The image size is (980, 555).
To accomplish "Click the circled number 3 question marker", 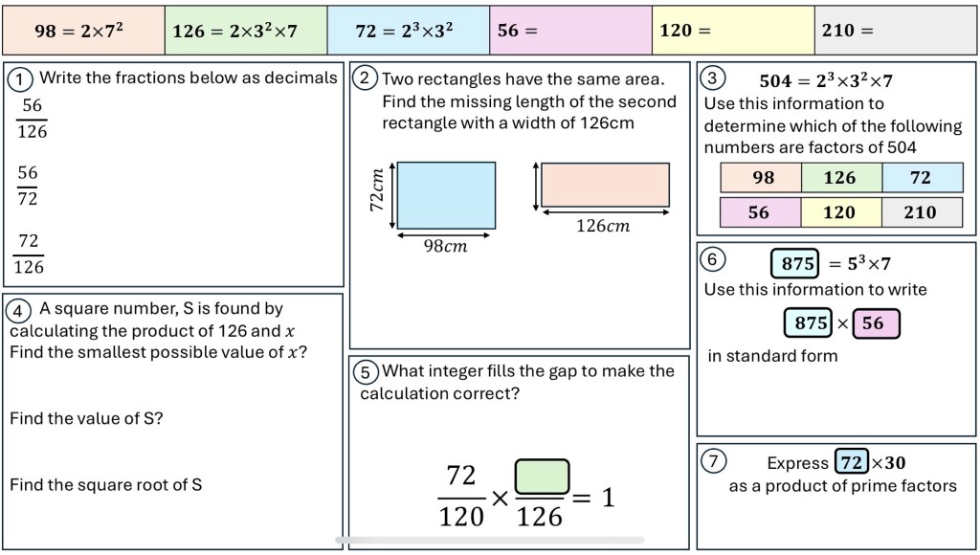I will pos(713,78).
